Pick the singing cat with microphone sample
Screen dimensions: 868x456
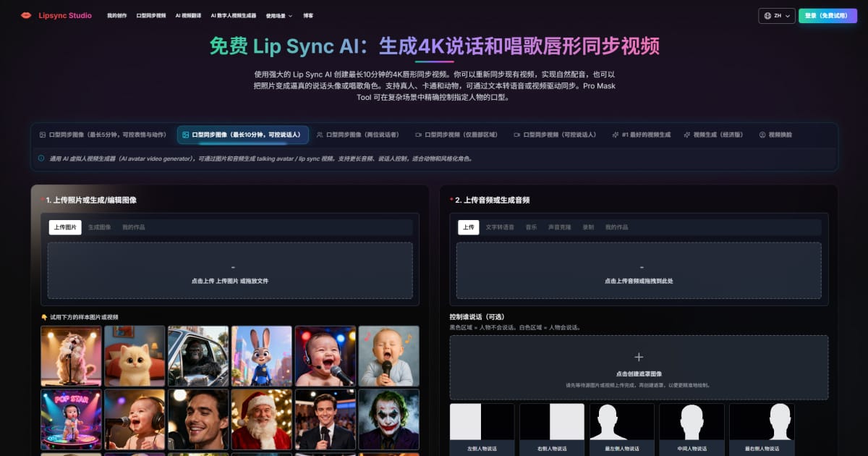pos(71,355)
